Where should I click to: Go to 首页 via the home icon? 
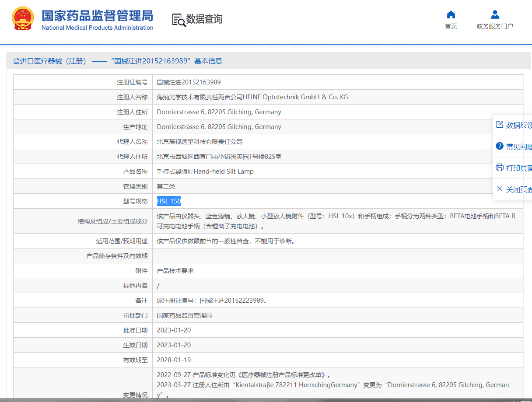[451, 14]
